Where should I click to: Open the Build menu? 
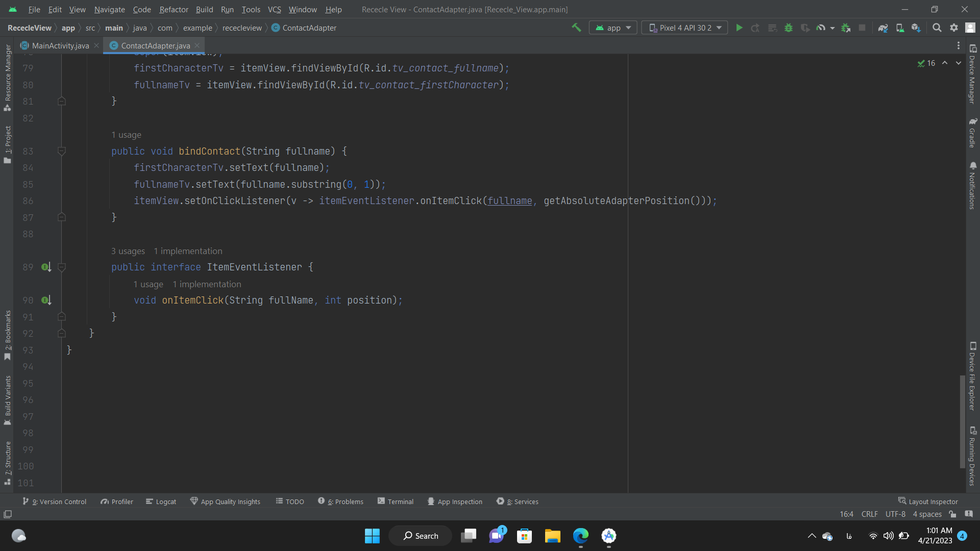[204, 9]
